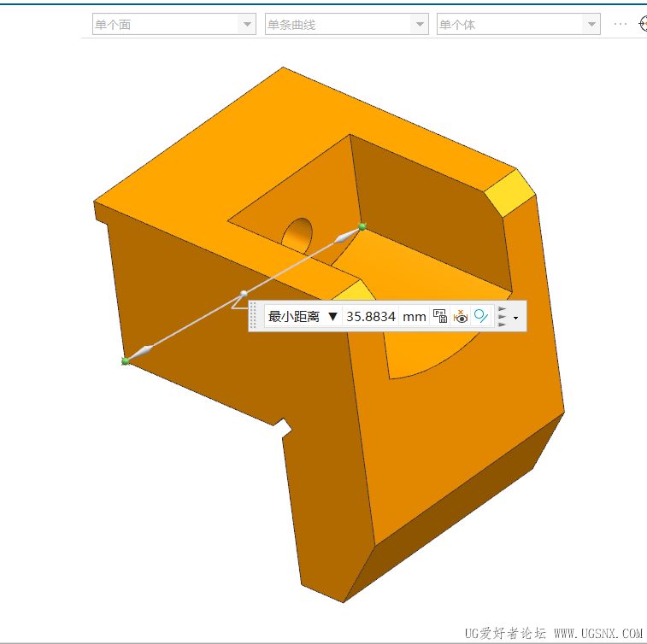The width and height of the screenshot is (647, 644).
Task: Click the snap point icon at top right
Action: click(643, 24)
